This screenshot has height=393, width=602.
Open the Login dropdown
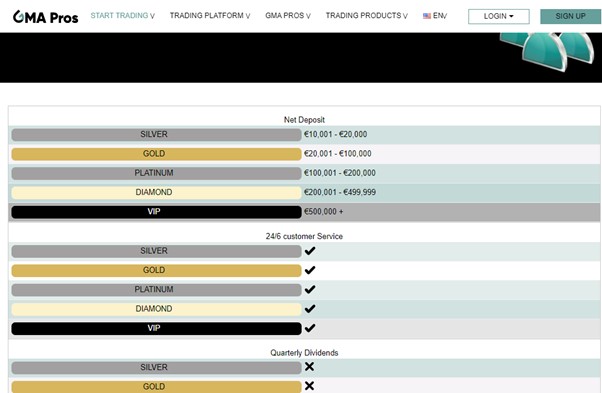[498, 17]
